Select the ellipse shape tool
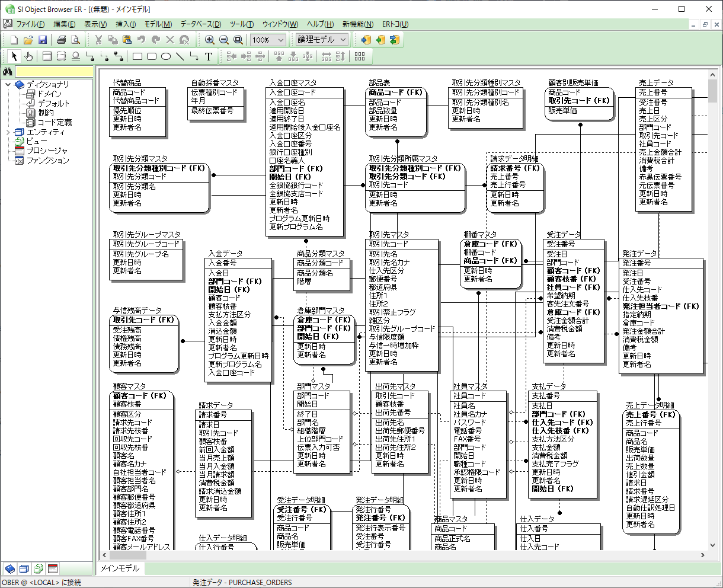This screenshot has width=723, height=588. click(x=166, y=56)
